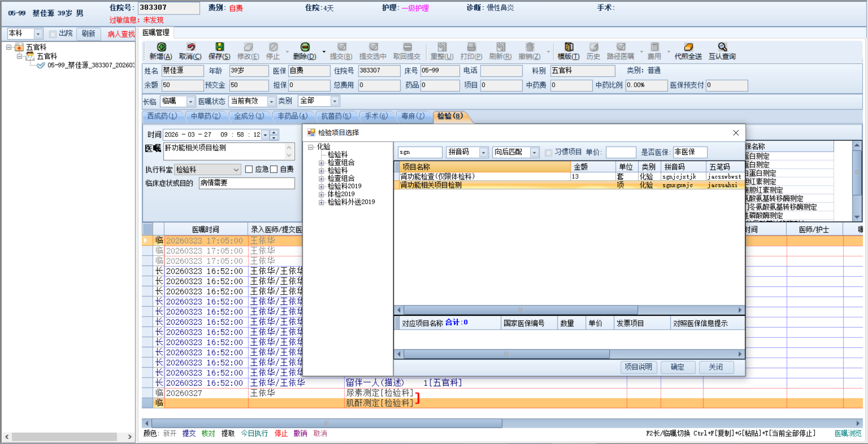This screenshot has height=444, width=868.
Task: Click the 项目说明 item description button
Action: click(x=638, y=367)
